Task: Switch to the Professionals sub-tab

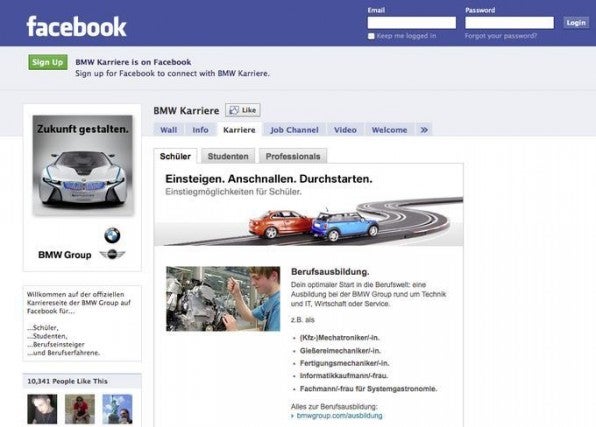Action: tap(293, 156)
